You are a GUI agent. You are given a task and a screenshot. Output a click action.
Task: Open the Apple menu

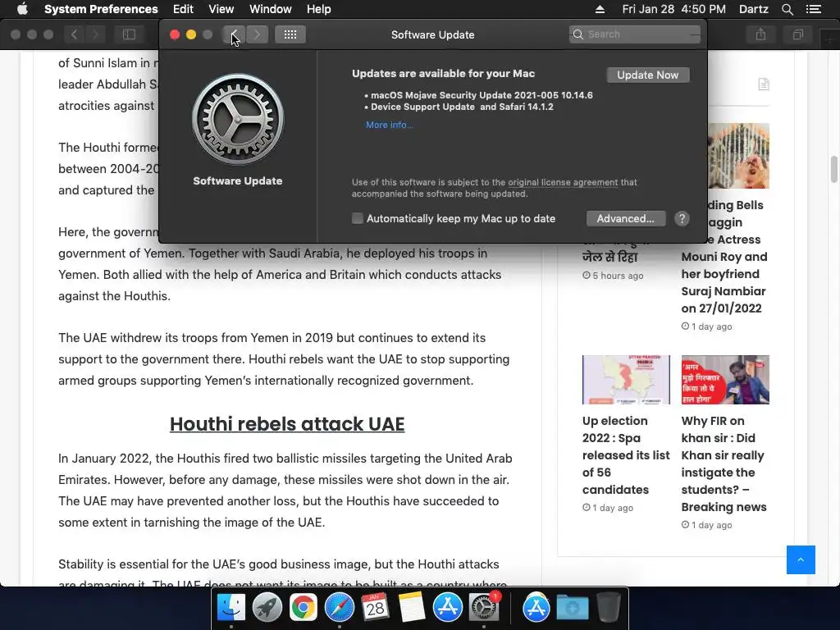[x=22, y=9]
